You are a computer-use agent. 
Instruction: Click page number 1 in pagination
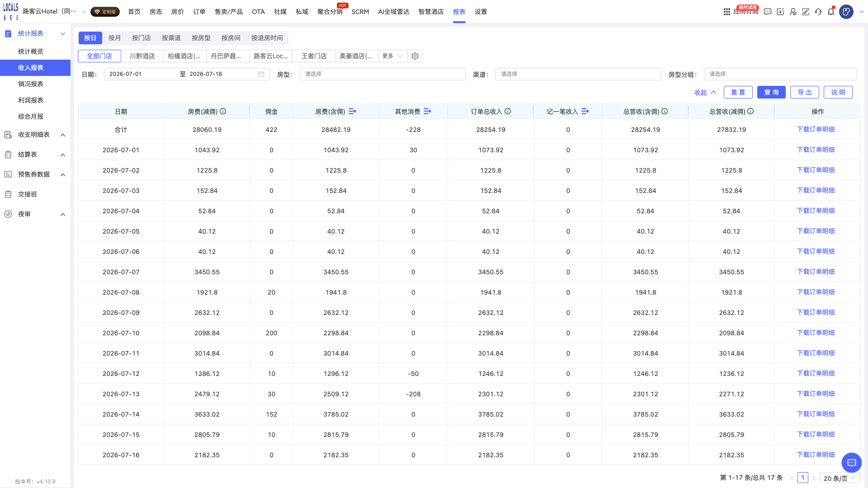click(x=803, y=478)
